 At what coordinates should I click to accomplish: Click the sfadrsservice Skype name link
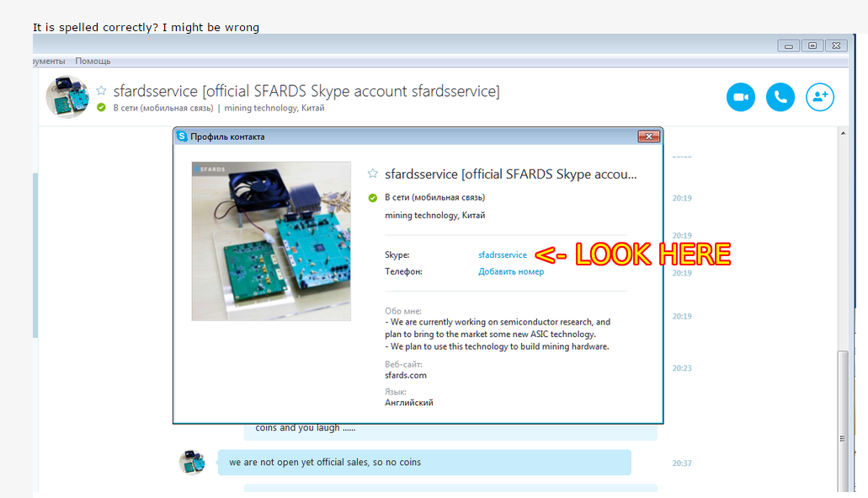coord(503,254)
